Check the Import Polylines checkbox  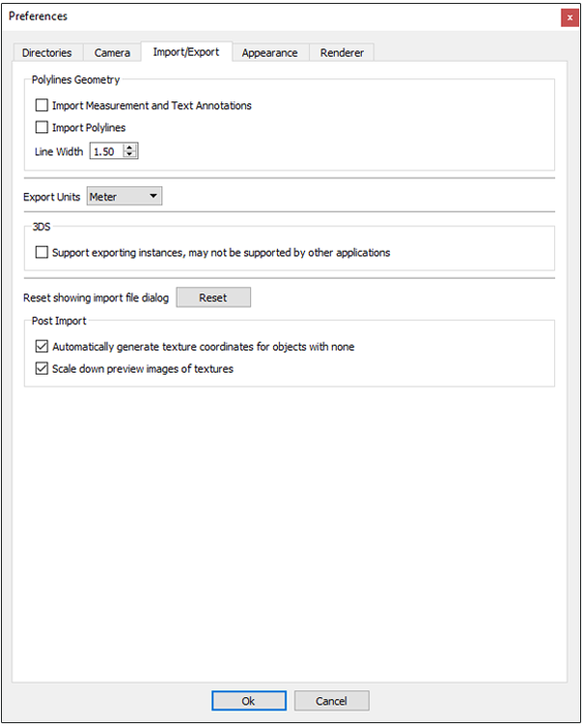pyautogui.click(x=42, y=127)
